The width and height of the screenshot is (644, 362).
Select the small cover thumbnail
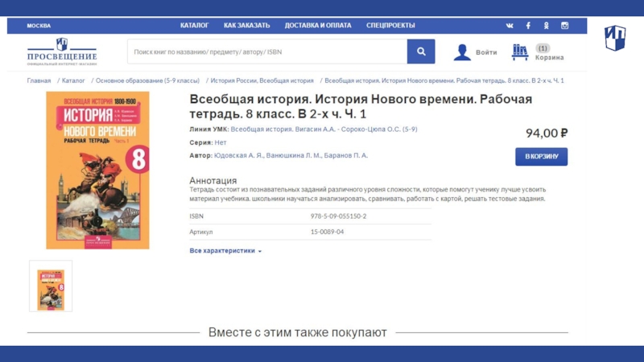51,286
